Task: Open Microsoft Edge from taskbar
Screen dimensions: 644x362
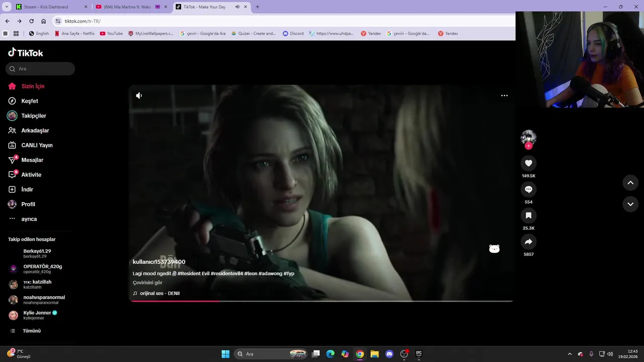Action: [x=330, y=354]
